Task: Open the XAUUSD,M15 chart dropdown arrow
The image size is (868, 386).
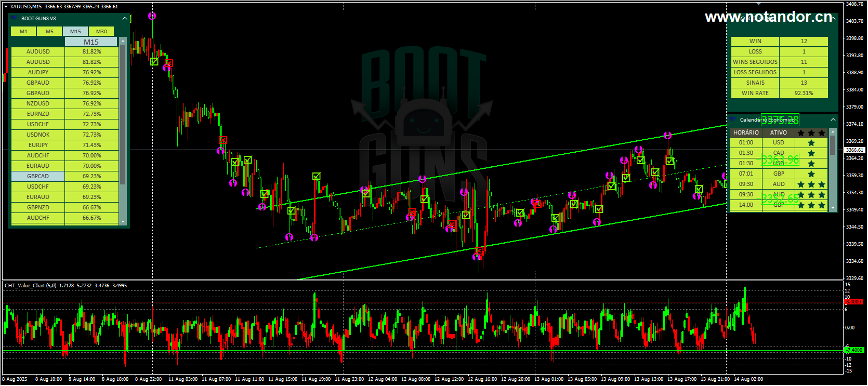Action: pyautogui.click(x=6, y=7)
